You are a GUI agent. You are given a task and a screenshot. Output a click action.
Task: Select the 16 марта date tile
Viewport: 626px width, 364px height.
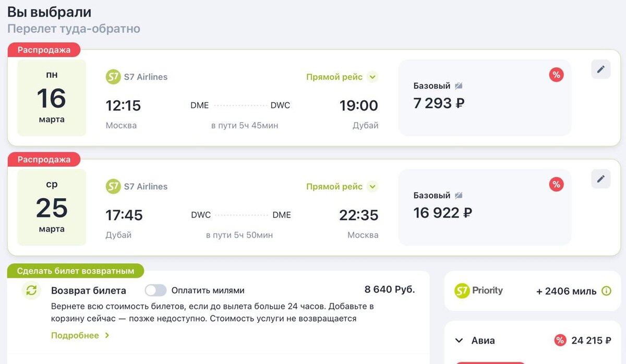point(52,98)
